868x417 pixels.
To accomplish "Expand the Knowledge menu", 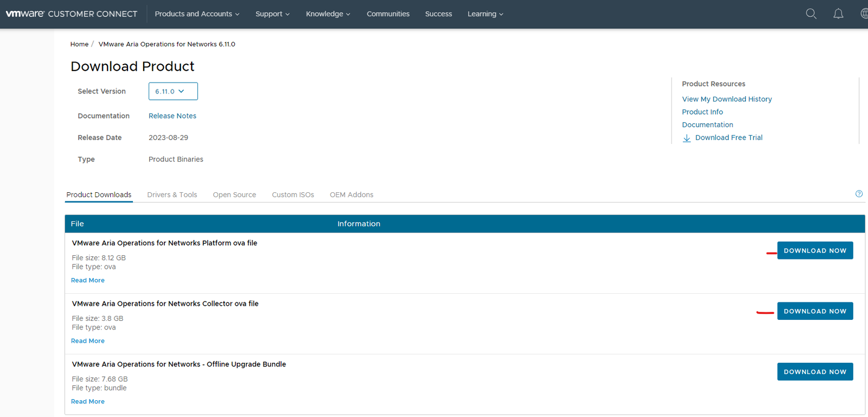I will coord(328,14).
